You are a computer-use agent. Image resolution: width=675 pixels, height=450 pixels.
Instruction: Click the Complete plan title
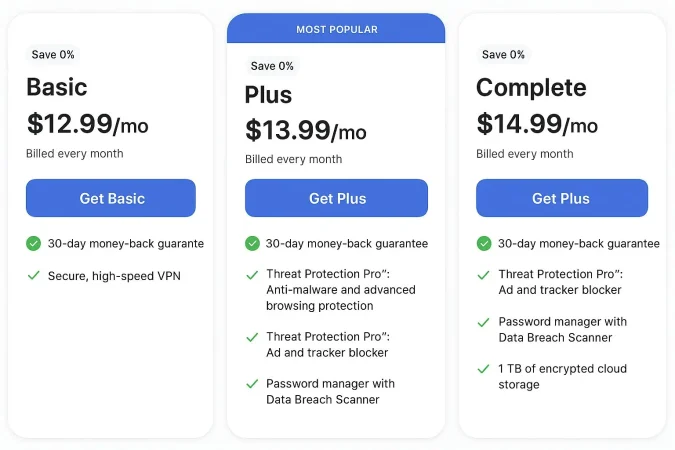tap(530, 87)
